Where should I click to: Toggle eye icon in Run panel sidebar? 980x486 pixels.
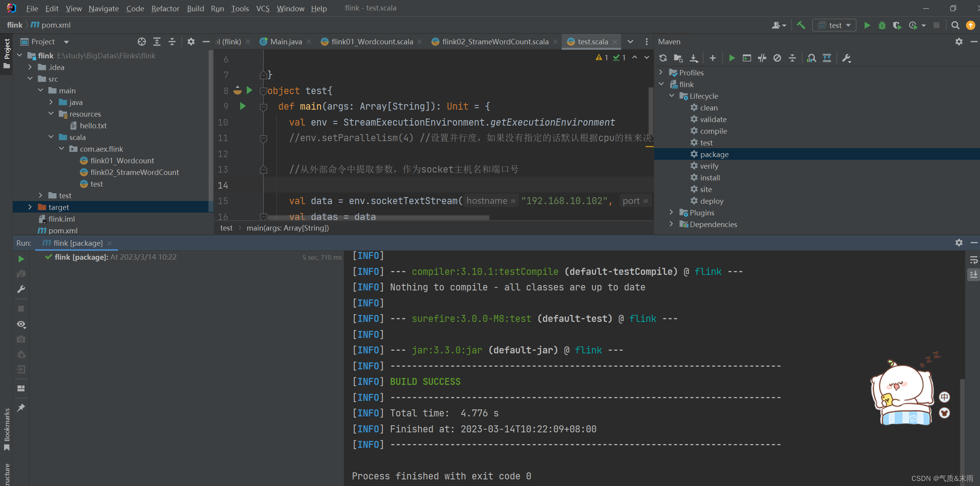pyautogui.click(x=21, y=324)
